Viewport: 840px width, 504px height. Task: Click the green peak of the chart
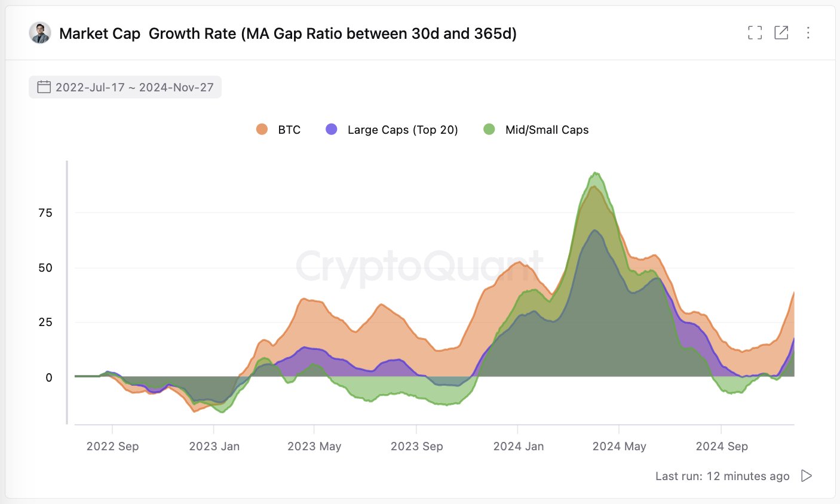[595, 174]
